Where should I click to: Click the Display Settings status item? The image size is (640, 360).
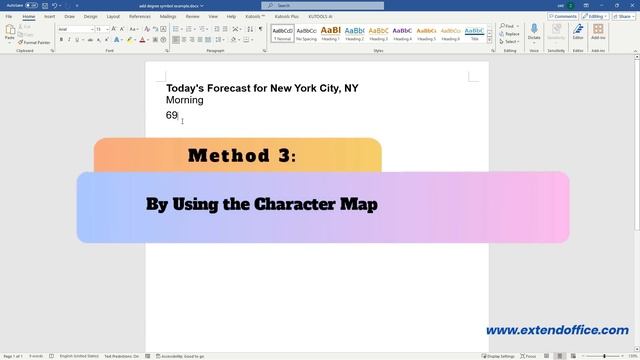click(498, 356)
